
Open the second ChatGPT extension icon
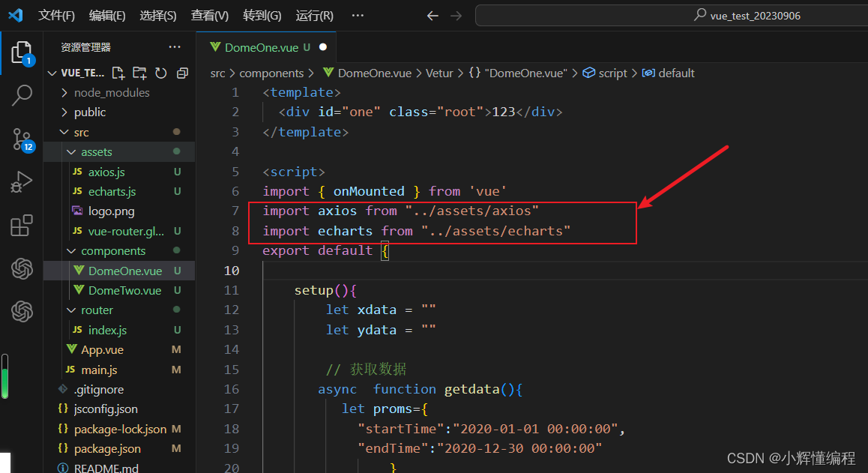pos(22,311)
